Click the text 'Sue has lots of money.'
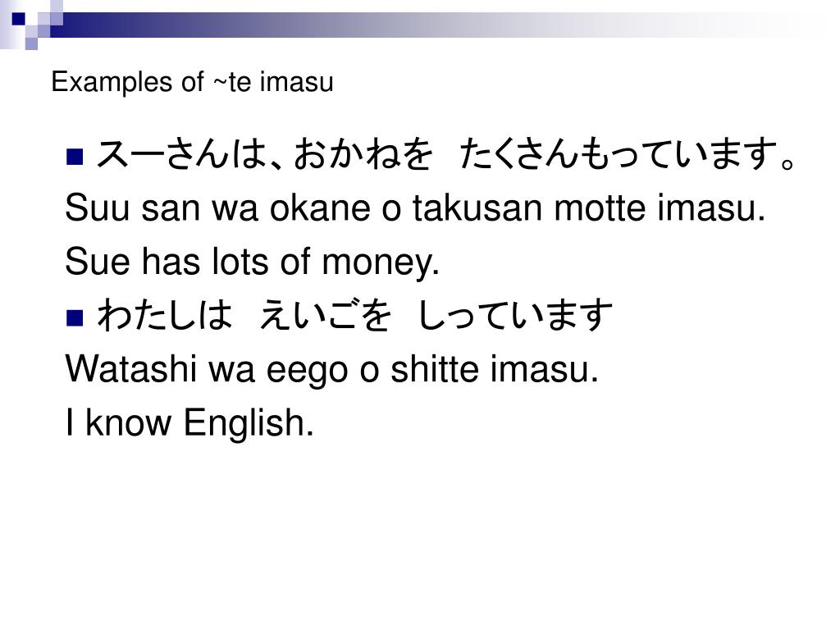The height and width of the screenshot is (630, 840). tap(252, 262)
